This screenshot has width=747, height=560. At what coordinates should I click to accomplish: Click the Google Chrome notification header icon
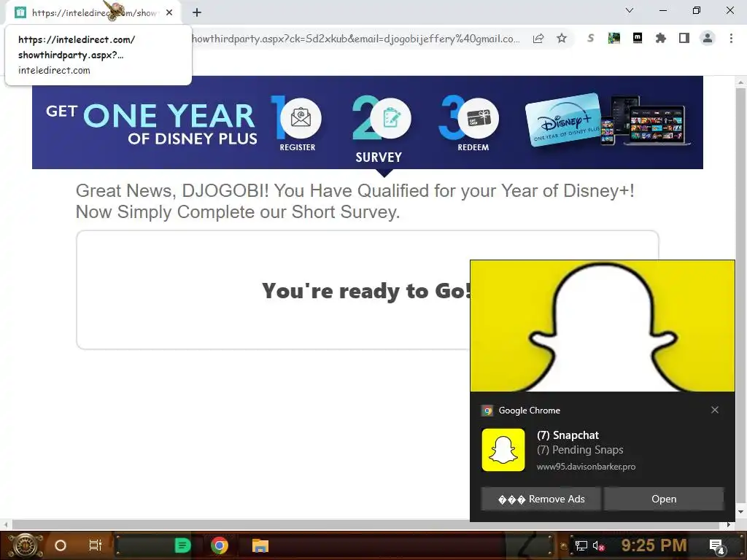coord(487,411)
